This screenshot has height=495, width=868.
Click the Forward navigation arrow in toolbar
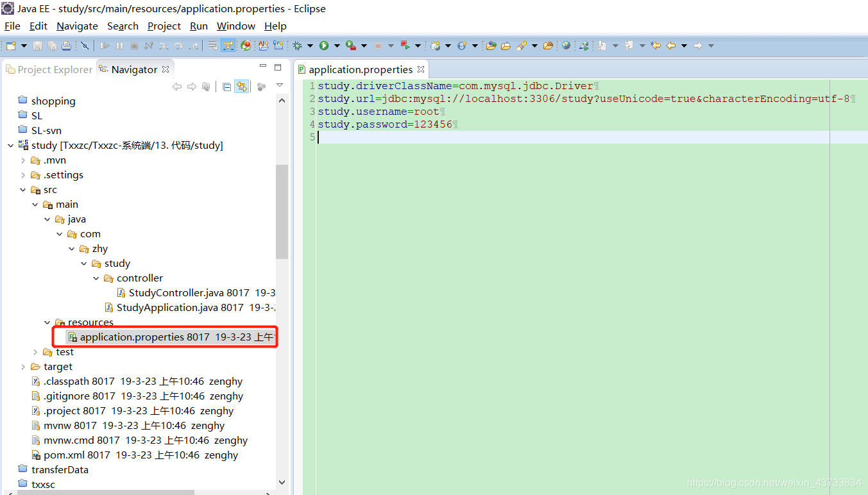click(697, 46)
